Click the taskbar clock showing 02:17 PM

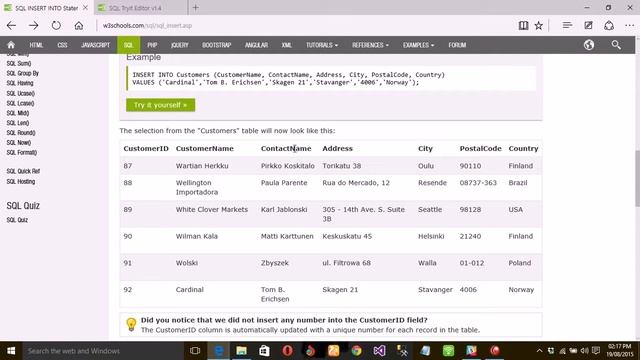(620, 351)
